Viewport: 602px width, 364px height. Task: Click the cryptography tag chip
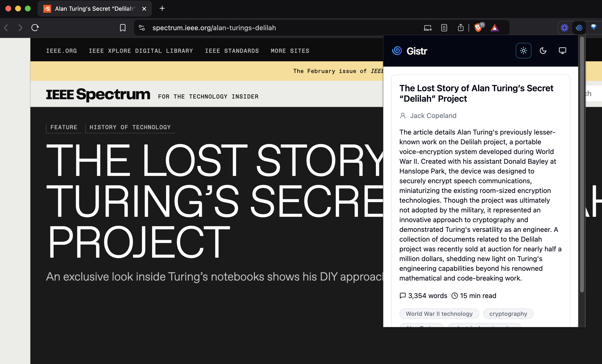click(x=508, y=314)
